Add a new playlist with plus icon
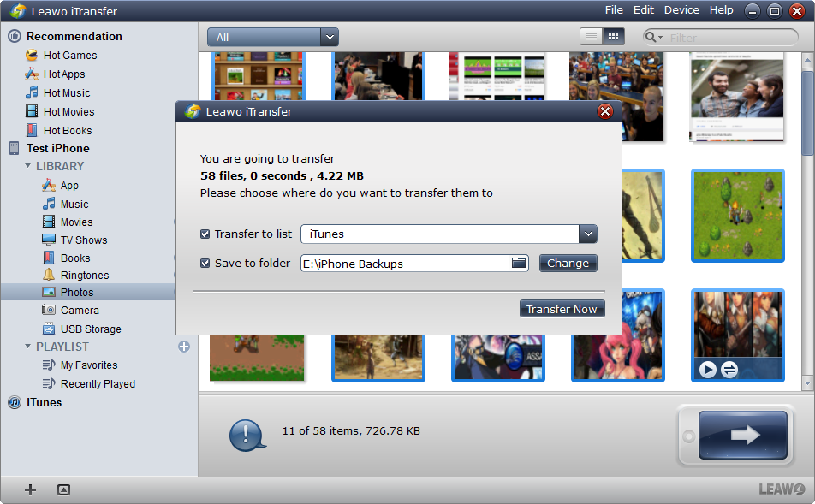This screenshot has height=504, width=815. [184, 347]
